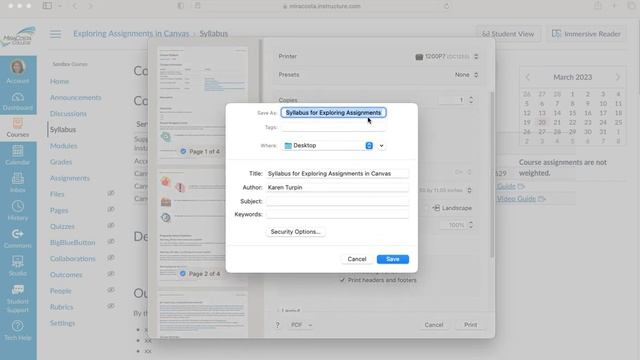Click the Subject field
Screen dimensions: 640x360
337,201
